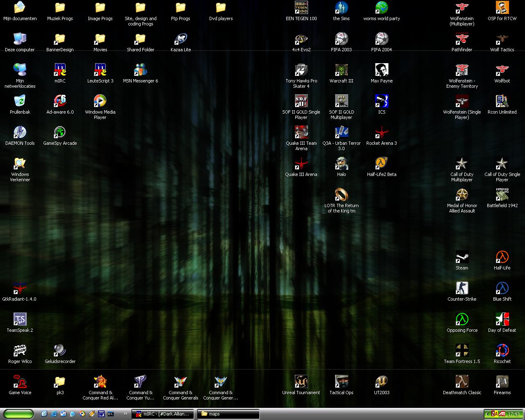Open the Geluidsrecorder shortcut
The width and height of the screenshot is (525, 420).
[60, 350]
